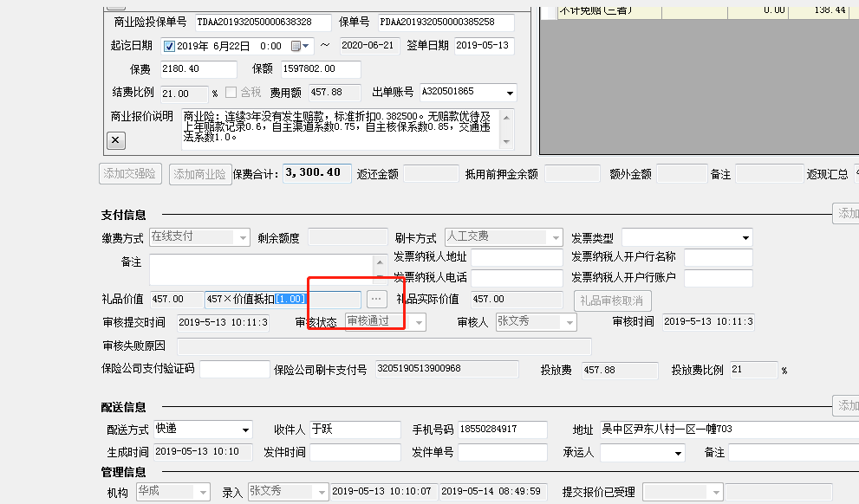Viewport: 859px width, 504px height.
Task: Click the 保额 field showing 1597802.00
Action: coord(321,69)
